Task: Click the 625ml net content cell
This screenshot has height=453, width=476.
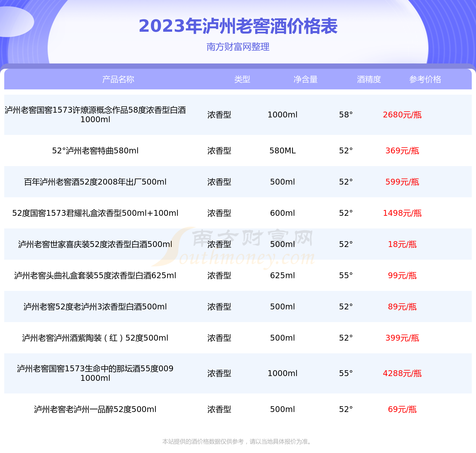Action: coord(283,276)
